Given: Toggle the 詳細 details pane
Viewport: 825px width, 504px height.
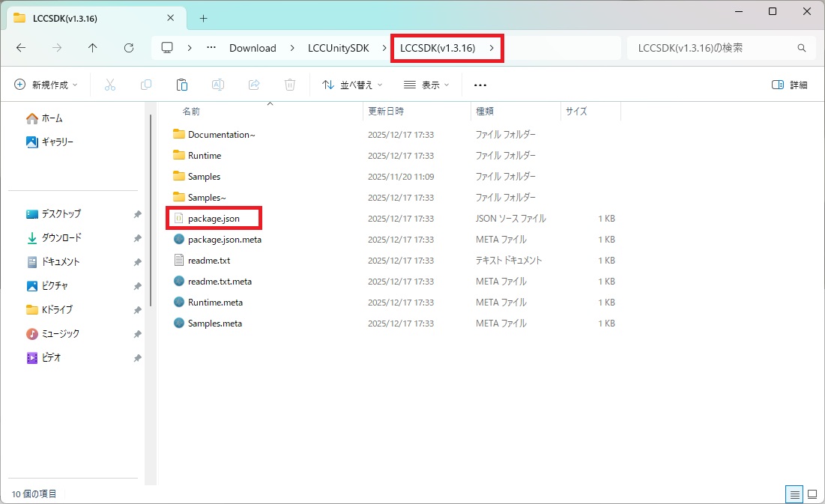Looking at the screenshot, I should pyautogui.click(x=789, y=85).
